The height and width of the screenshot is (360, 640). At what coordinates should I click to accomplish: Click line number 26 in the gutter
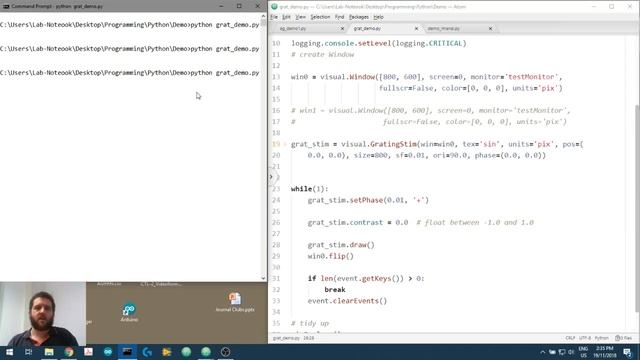point(276,222)
